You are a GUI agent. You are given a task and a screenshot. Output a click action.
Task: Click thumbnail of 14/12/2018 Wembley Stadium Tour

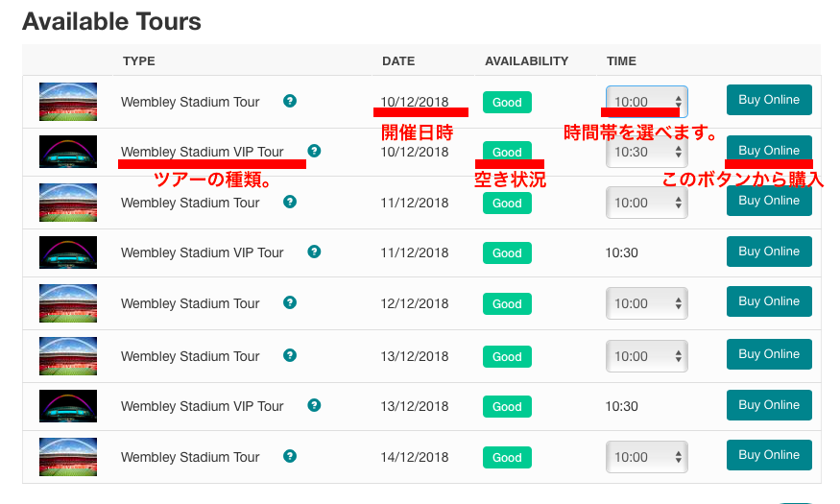[68, 457]
